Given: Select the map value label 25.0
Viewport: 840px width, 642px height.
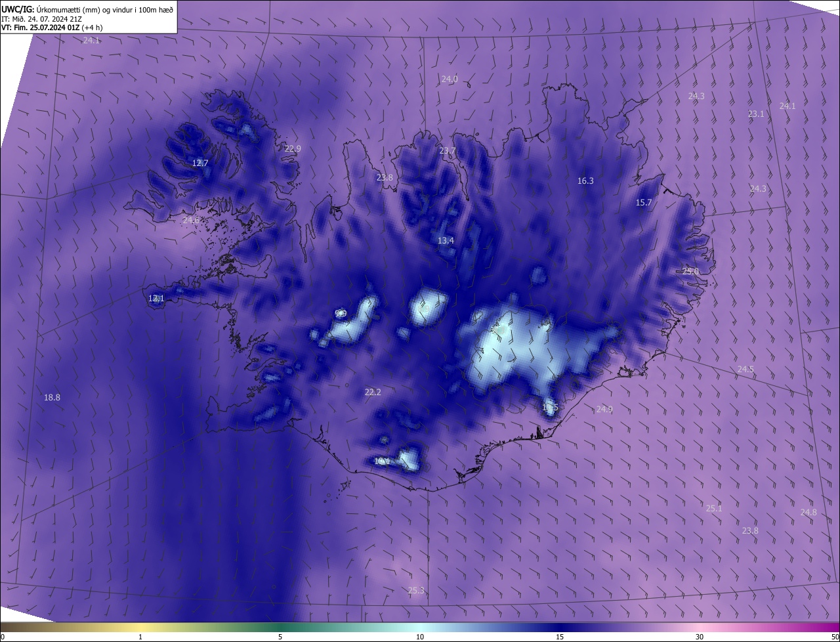Looking at the screenshot, I should pyautogui.click(x=690, y=271).
